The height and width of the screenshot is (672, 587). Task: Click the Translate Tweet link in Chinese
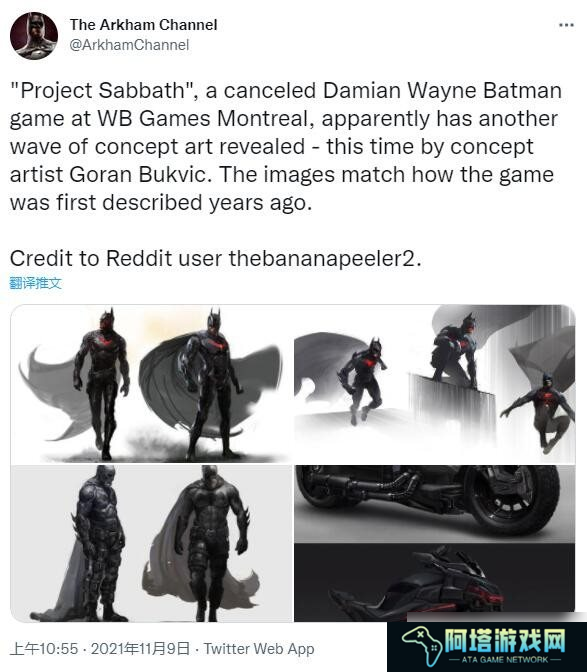(x=36, y=283)
